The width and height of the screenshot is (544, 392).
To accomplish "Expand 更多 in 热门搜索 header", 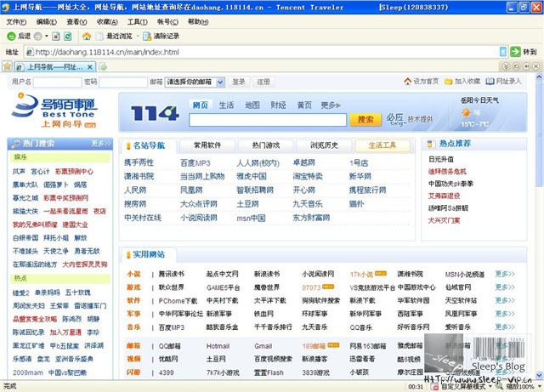I will coord(101,143).
